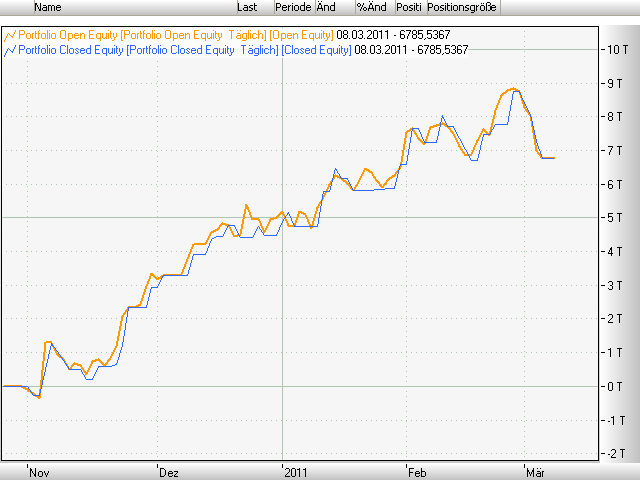Click the %Änd column header
The height and width of the screenshot is (480, 640).
click(375, 7)
